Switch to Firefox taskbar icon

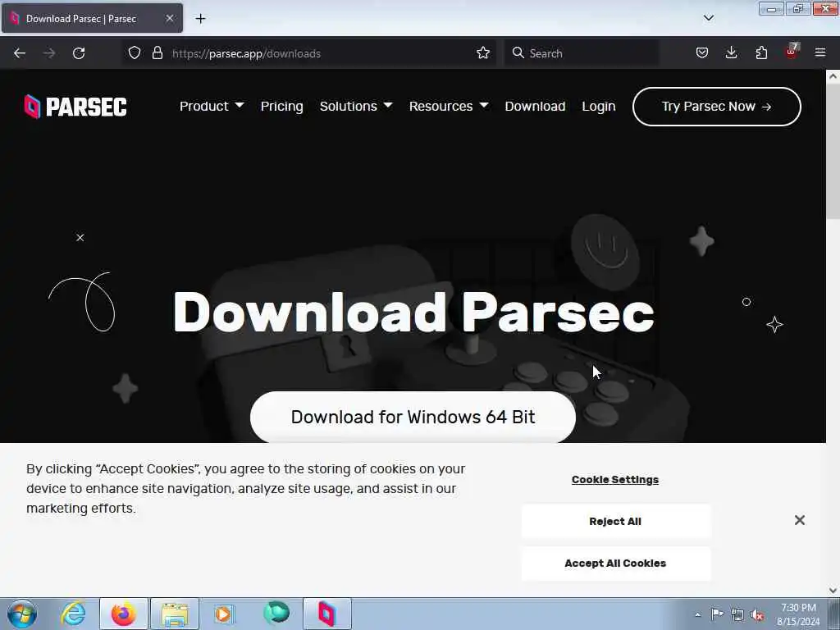tap(123, 614)
